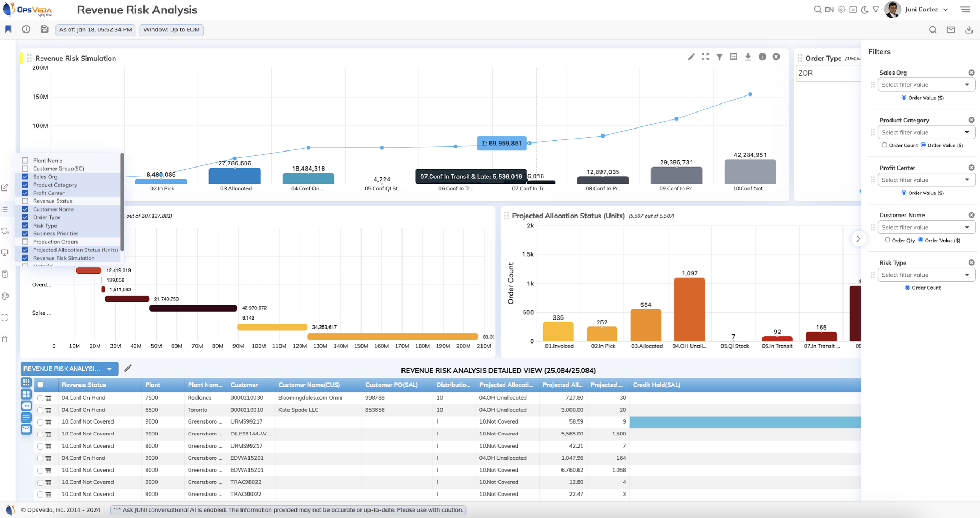Select Order Qty radio under Customer Name
980x518 pixels.
click(x=887, y=240)
